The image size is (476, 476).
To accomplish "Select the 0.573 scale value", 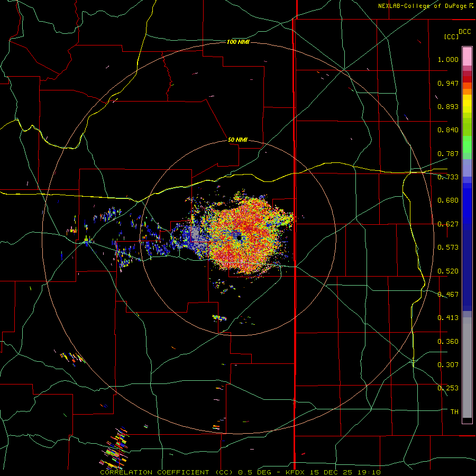I will point(448,248).
